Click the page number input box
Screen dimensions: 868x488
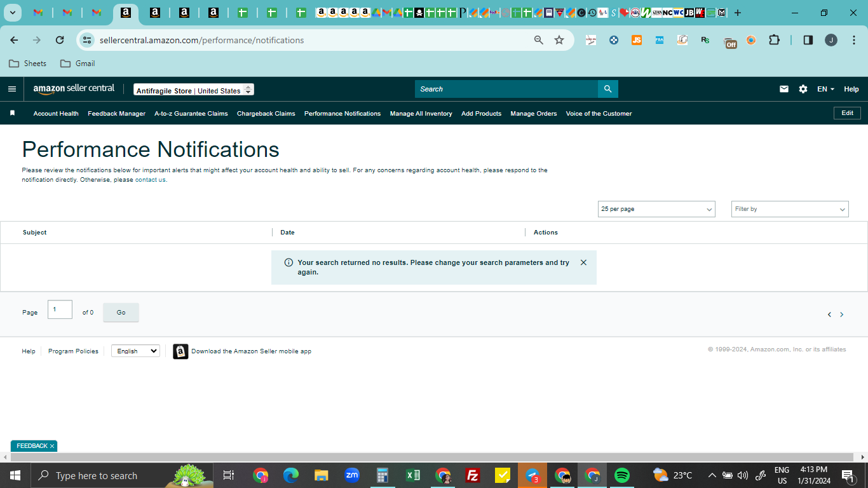tap(60, 309)
